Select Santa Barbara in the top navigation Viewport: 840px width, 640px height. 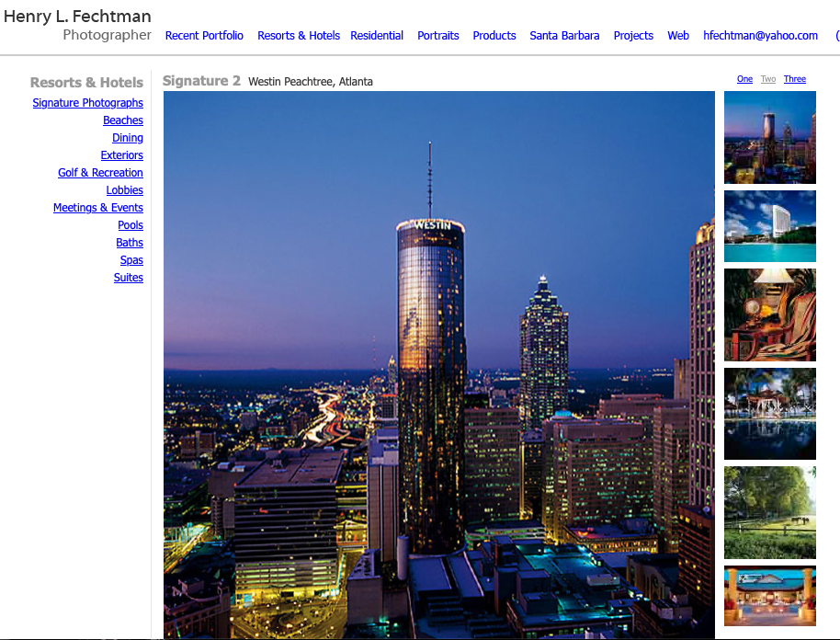pos(564,36)
